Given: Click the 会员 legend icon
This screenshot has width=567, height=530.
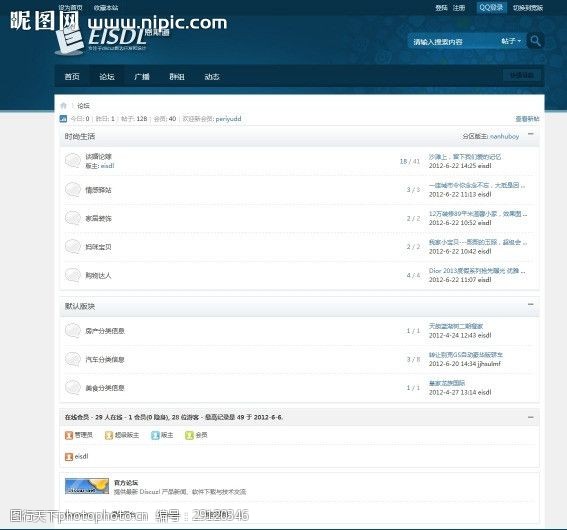Looking at the screenshot, I should [189, 435].
